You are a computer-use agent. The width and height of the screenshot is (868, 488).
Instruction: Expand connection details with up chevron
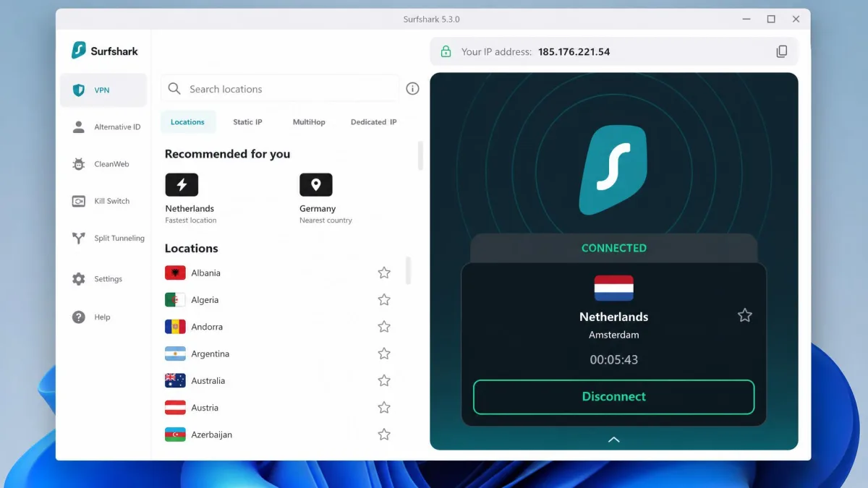coord(613,440)
